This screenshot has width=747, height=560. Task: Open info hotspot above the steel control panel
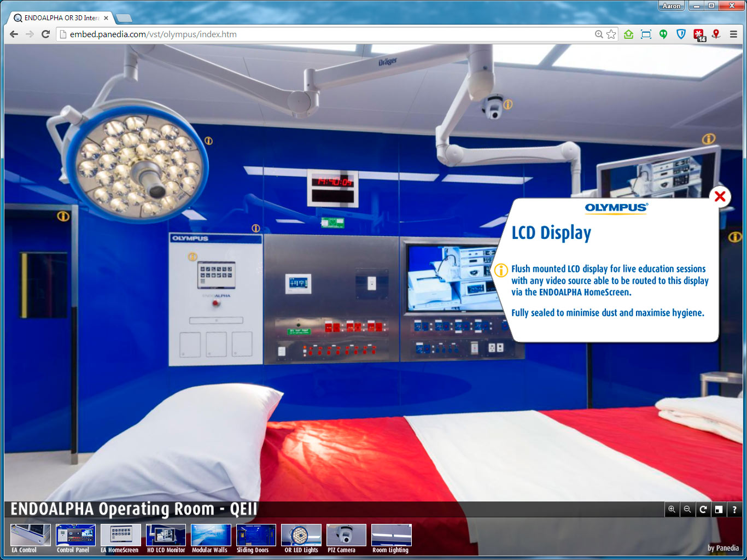(255, 228)
